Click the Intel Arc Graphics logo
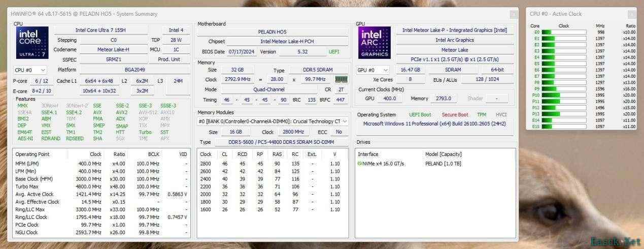The width and height of the screenshot is (644, 249). (375, 44)
